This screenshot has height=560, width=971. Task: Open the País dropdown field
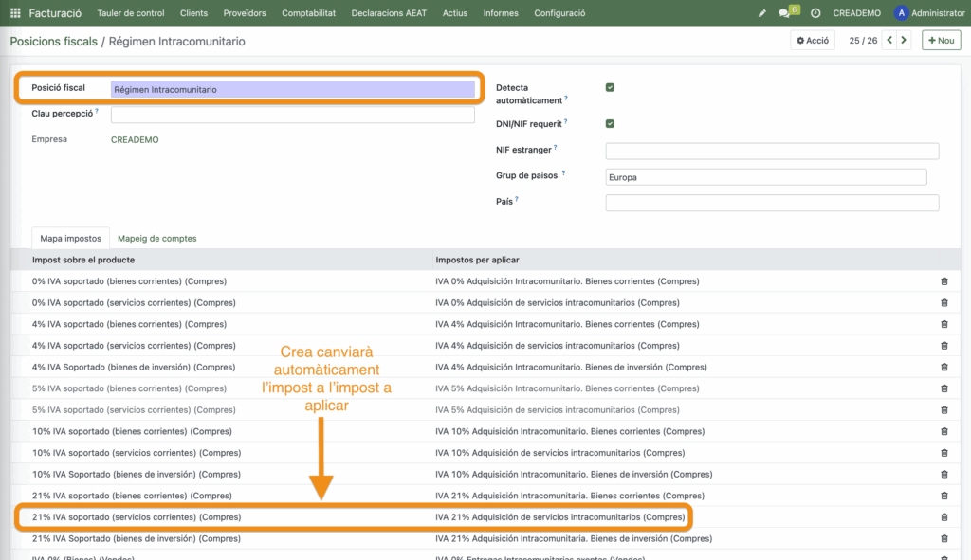tap(772, 203)
